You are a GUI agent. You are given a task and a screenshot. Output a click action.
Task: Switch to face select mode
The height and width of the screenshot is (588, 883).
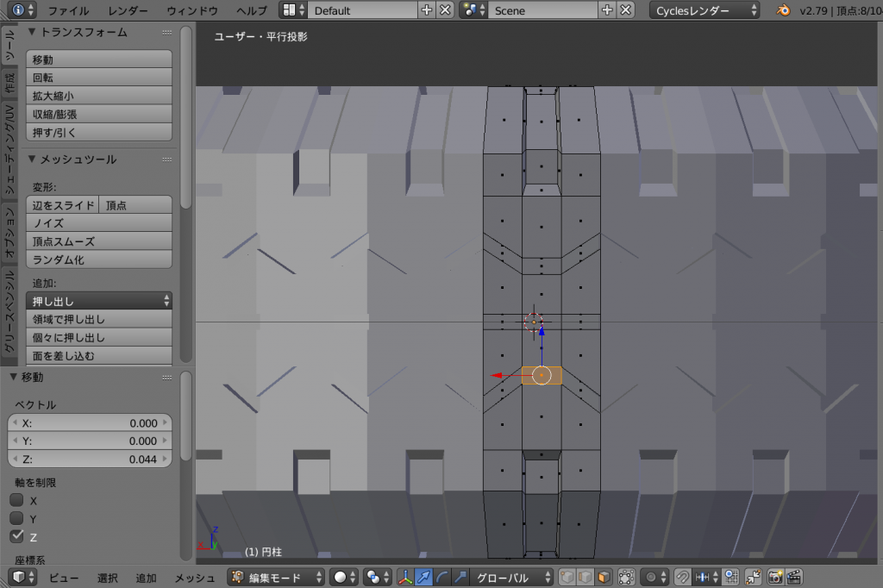(x=604, y=578)
